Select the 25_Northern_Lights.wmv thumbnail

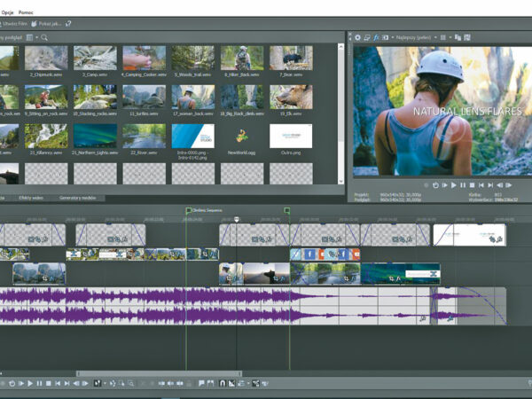(x=95, y=135)
